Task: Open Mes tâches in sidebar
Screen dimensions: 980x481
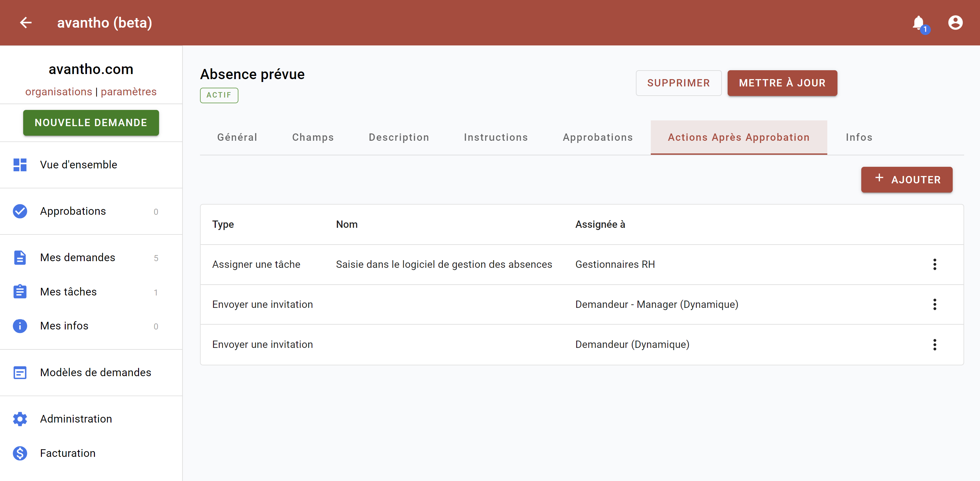Action: [x=91, y=292]
